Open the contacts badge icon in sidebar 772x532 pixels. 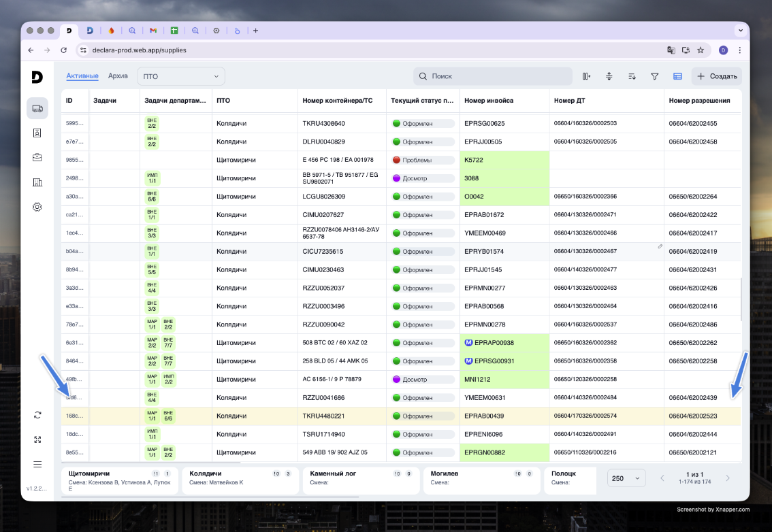37,133
